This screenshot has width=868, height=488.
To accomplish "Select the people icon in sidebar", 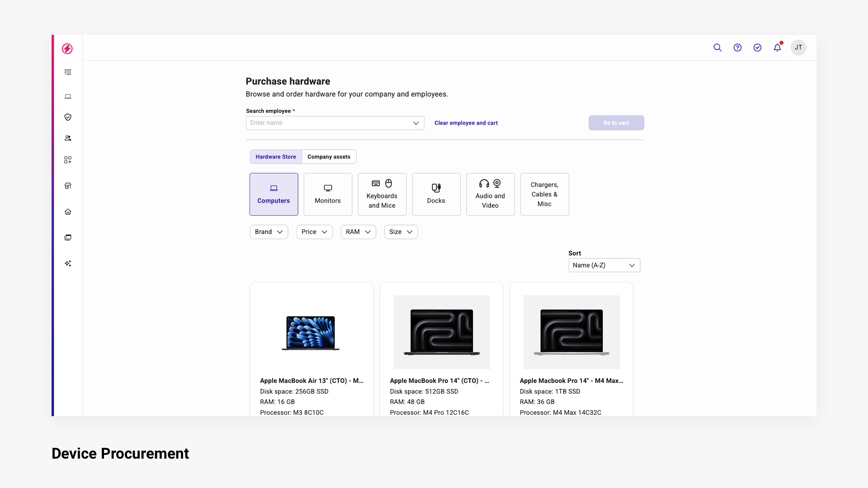I will 68,138.
